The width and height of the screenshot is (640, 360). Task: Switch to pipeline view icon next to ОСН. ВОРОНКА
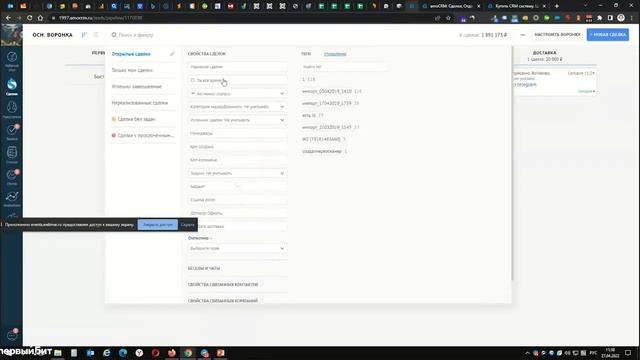point(84,35)
